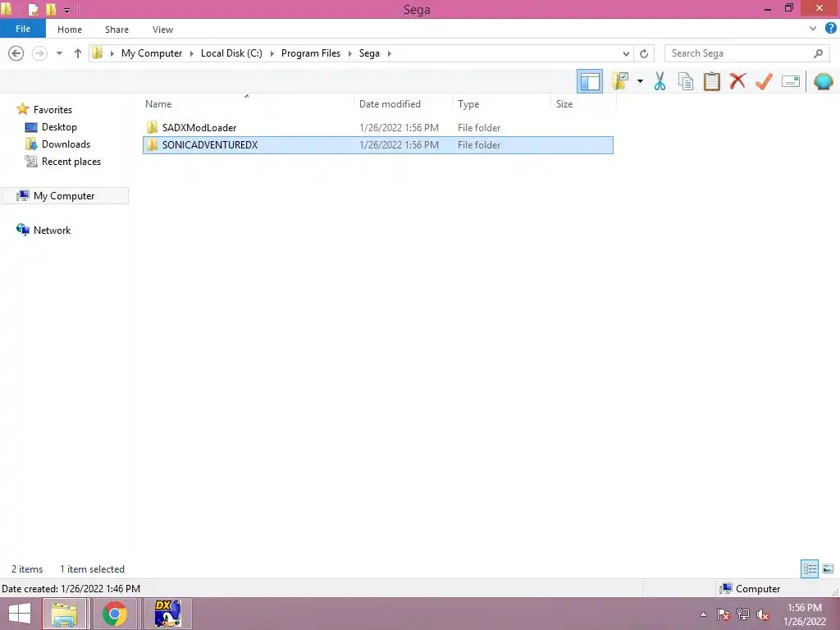Launch Google Chrome from the taskbar
840x630 pixels.
click(115, 614)
